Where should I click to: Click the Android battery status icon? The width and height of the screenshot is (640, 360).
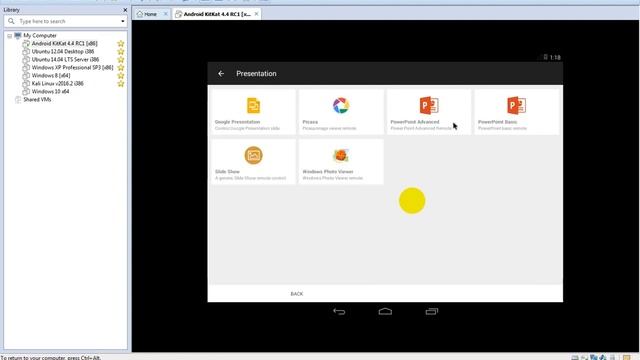coord(545,57)
